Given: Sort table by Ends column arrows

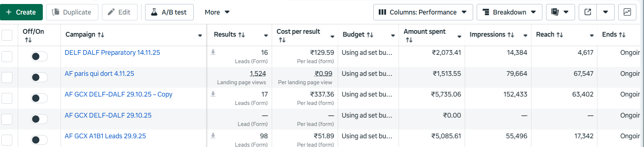Looking at the screenshot, I should tap(622, 35).
